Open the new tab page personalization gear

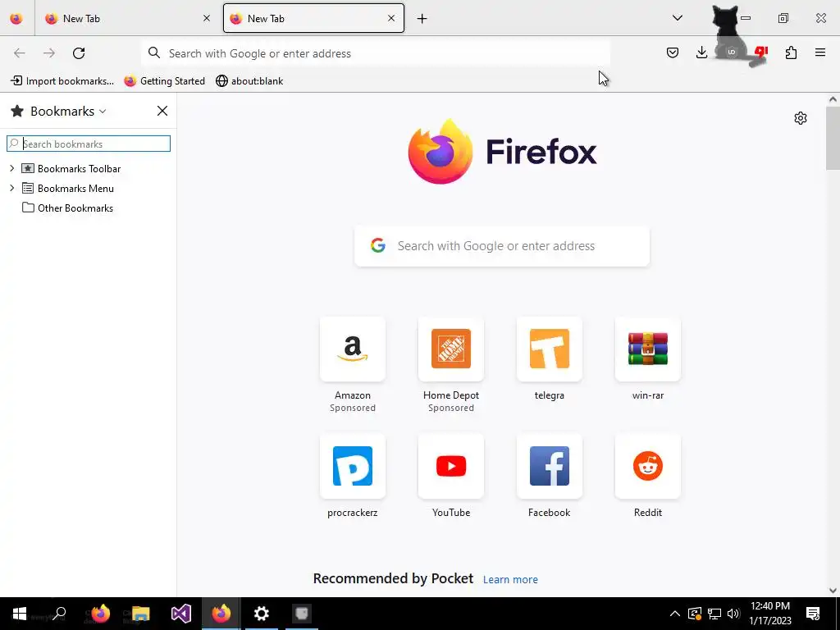coord(801,118)
